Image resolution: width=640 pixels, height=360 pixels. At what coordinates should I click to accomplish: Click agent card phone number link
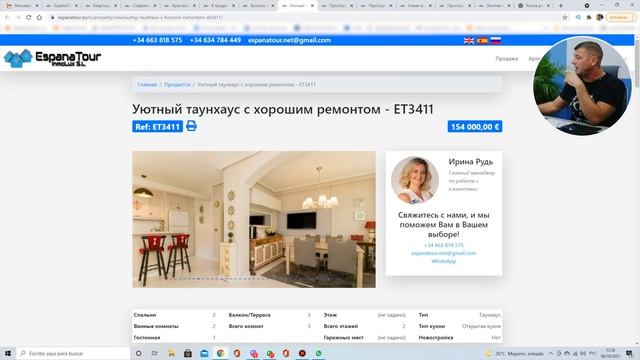pos(444,245)
